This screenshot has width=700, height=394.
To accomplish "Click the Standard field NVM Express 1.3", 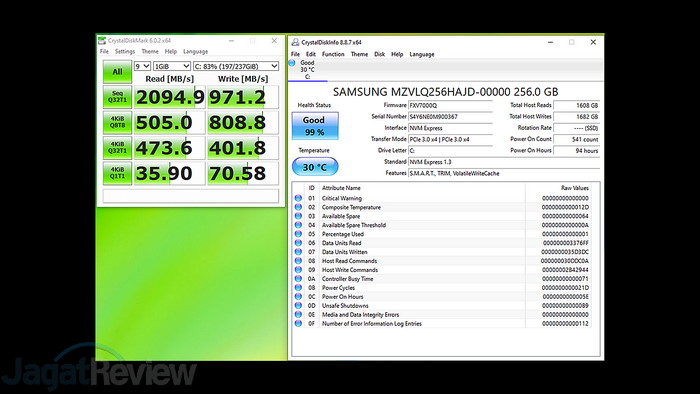I will point(504,162).
